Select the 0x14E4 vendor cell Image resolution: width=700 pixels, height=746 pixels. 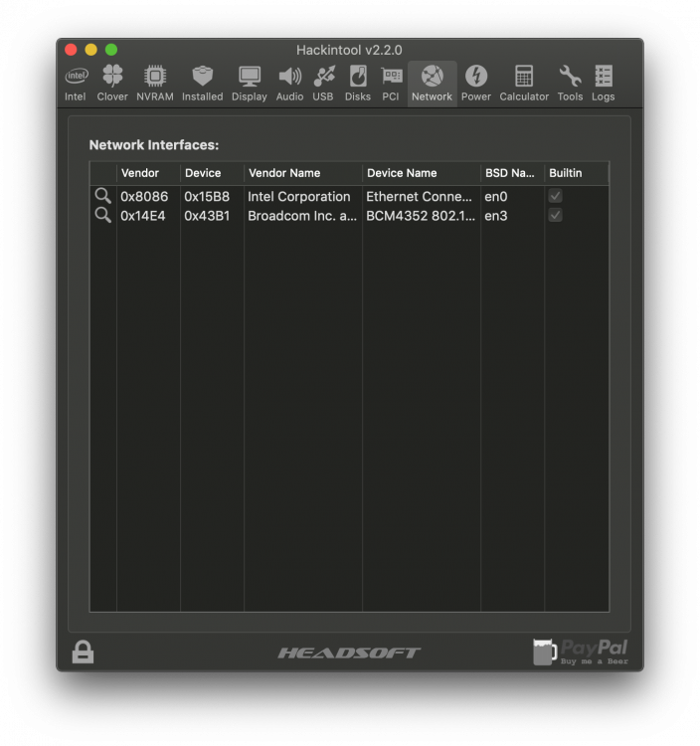pos(143,216)
